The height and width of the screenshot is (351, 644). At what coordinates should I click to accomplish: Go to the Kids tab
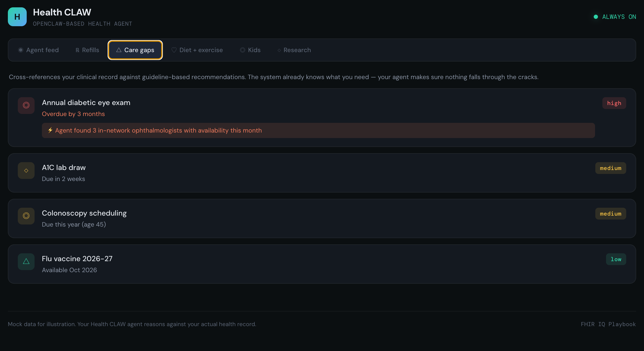[250, 50]
